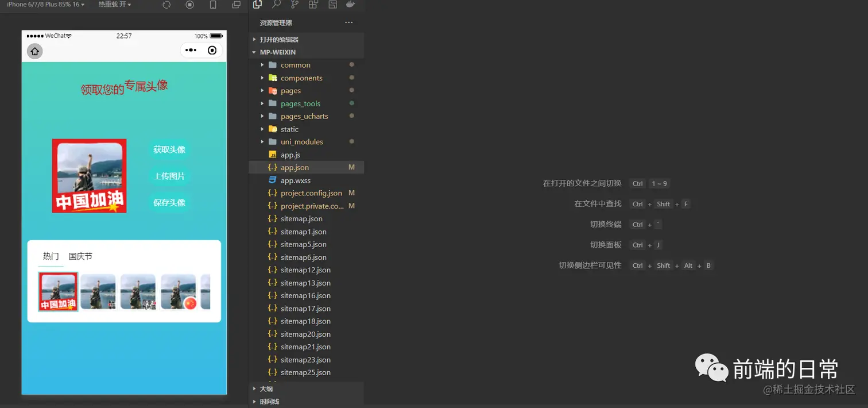Image resolution: width=868 pixels, height=408 pixels.
Task: Open the Explorer files icon
Action: [257, 5]
